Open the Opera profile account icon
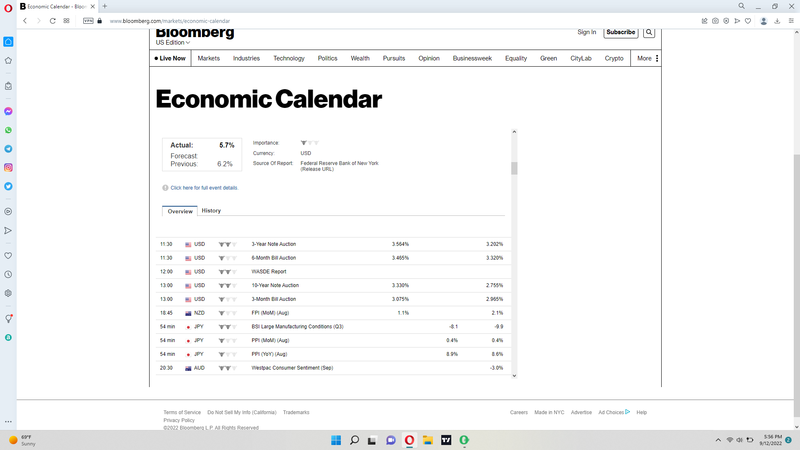800x450 pixels. tap(764, 21)
